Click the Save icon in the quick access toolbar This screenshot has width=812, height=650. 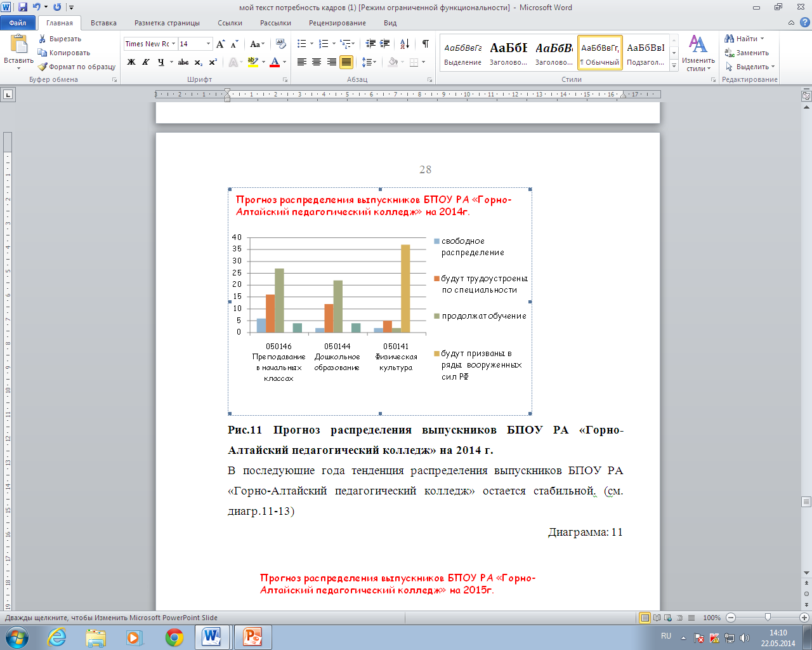[23, 7]
